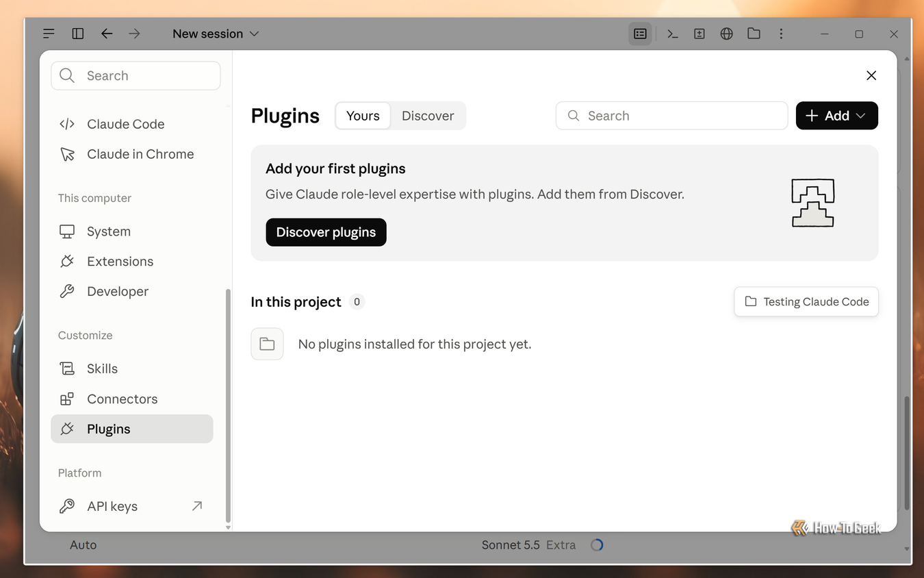Screen dimensions: 924x578
Task: Click the Discover plugins button
Action: (x=326, y=232)
